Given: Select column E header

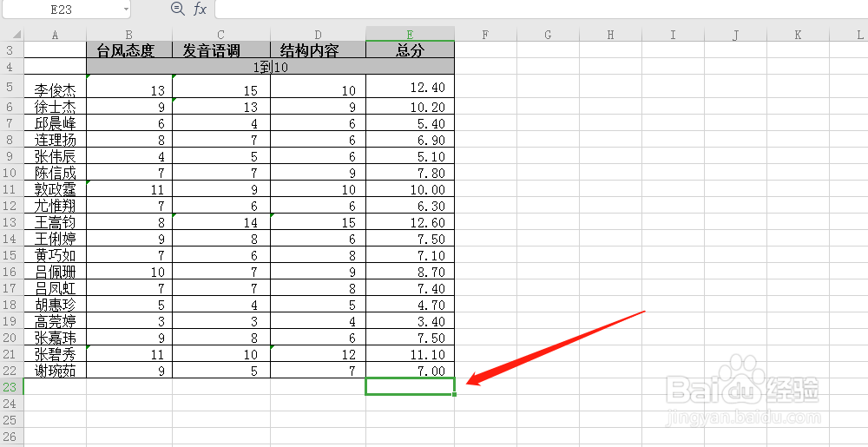Looking at the screenshot, I should pyautogui.click(x=411, y=35).
